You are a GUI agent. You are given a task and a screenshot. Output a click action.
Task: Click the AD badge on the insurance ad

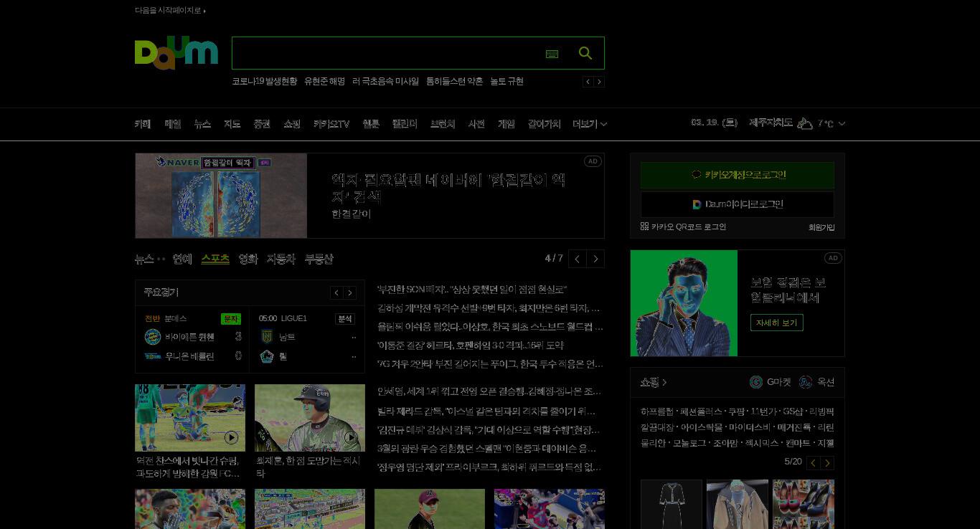tap(833, 258)
